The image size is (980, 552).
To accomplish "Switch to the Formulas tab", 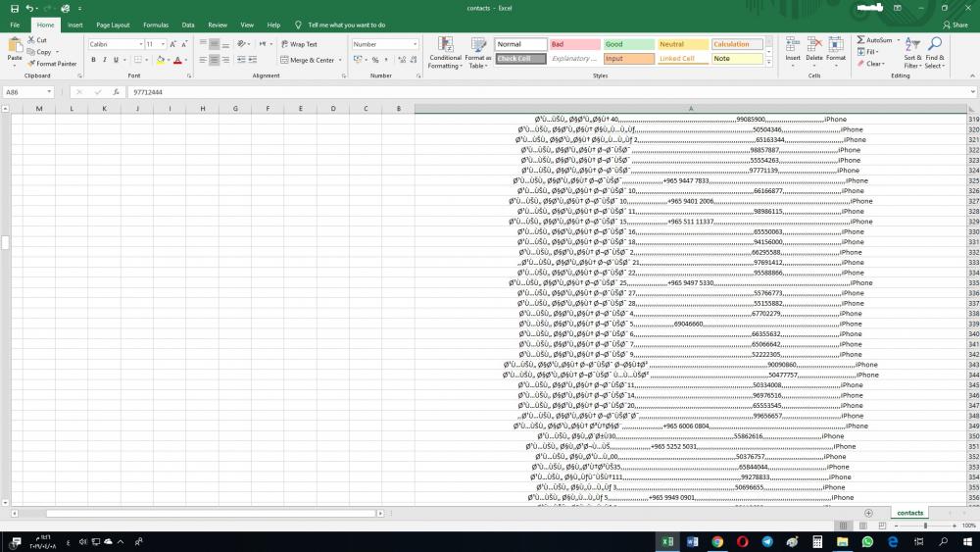I will [156, 25].
